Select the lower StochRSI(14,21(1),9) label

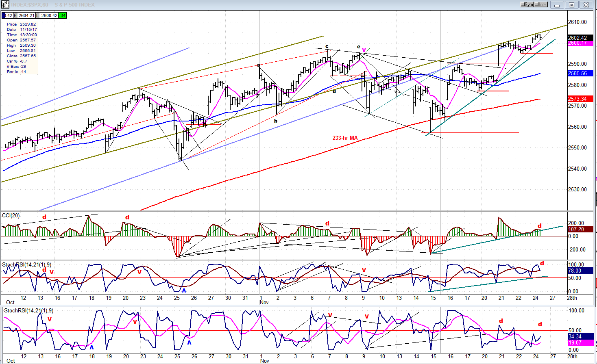pos(28,311)
